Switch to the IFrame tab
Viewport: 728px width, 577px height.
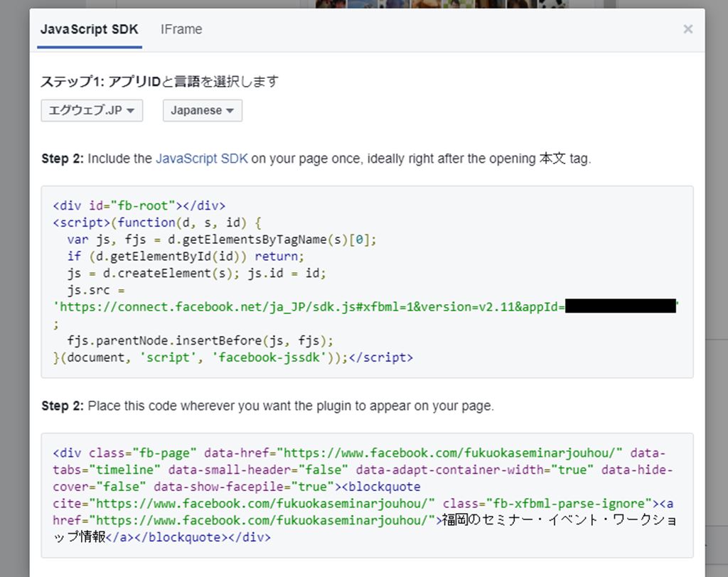pyautogui.click(x=181, y=29)
